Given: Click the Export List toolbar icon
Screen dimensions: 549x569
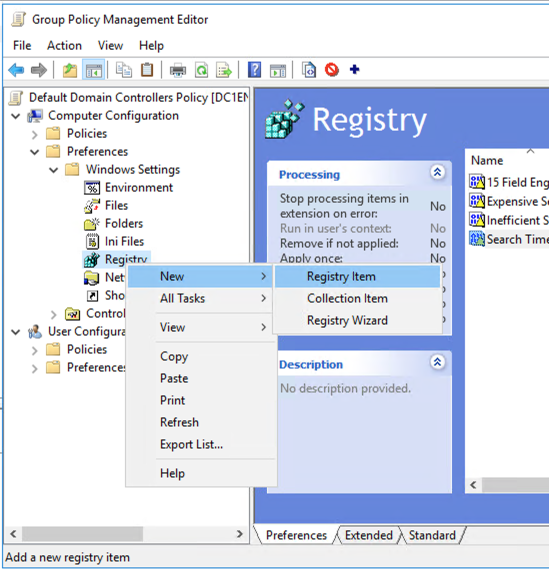Looking at the screenshot, I should 224,70.
